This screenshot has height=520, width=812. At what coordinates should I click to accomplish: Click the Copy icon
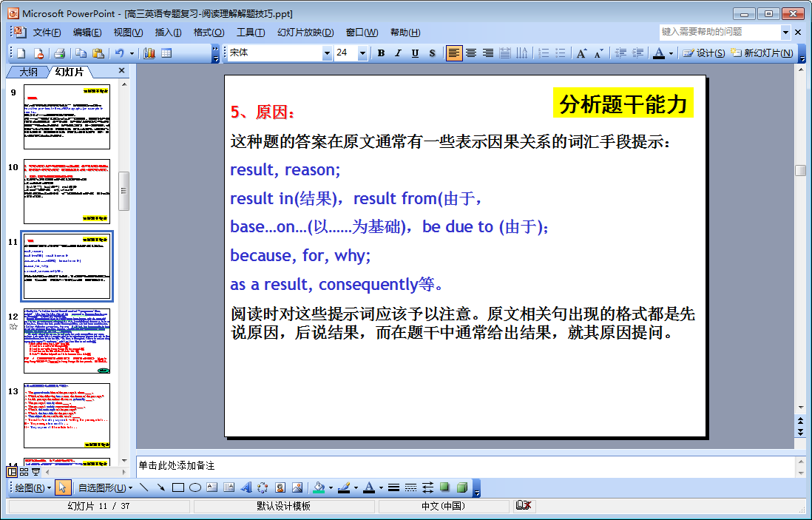point(81,53)
